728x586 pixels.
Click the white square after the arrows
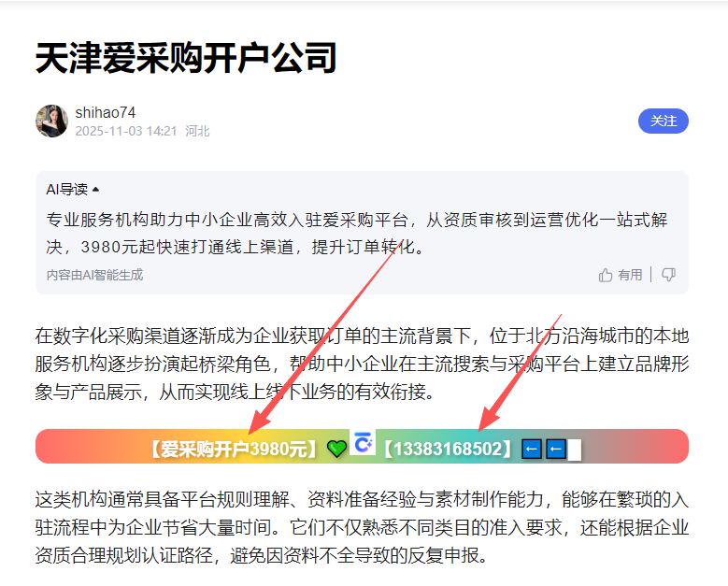(575, 450)
